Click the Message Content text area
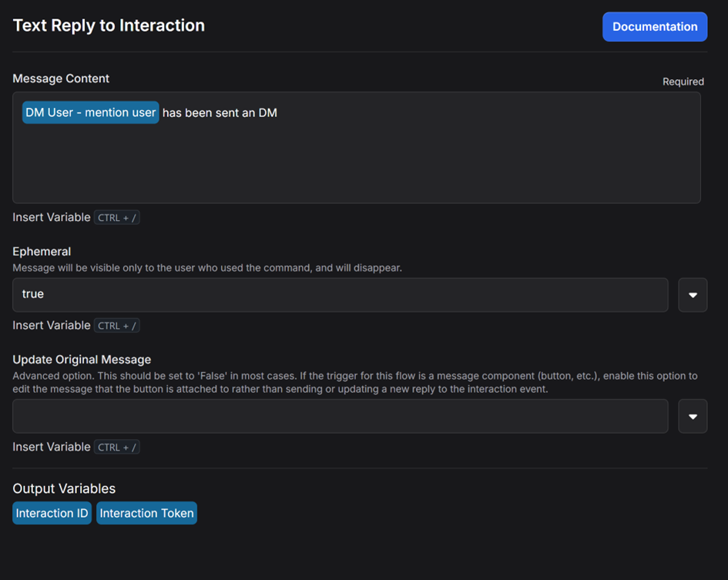Viewport: 728px width, 580px height. tap(356, 147)
